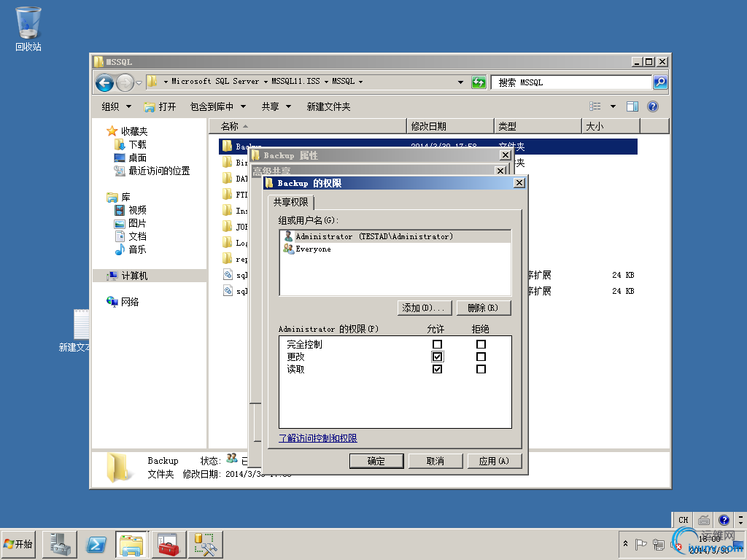Click the CH language indicator
This screenshot has width=747, height=560.
point(683,520)
